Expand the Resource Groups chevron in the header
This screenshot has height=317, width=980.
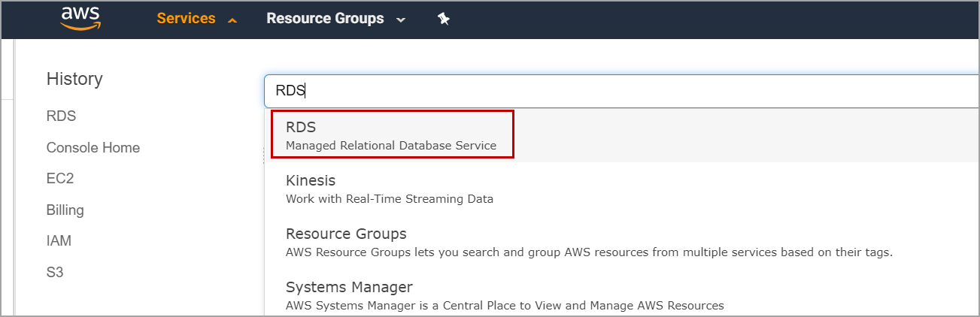click(x=401, y=20)
